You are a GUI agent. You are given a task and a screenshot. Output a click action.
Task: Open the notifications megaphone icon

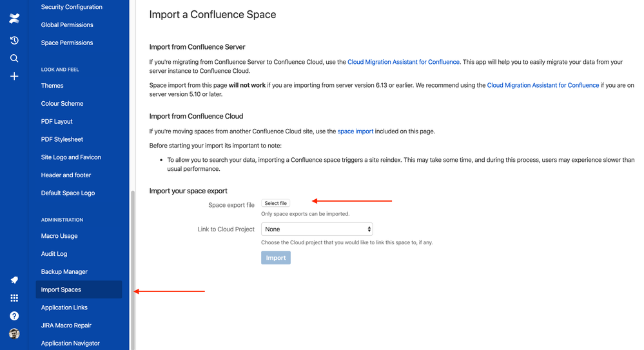tap(14, 280)
